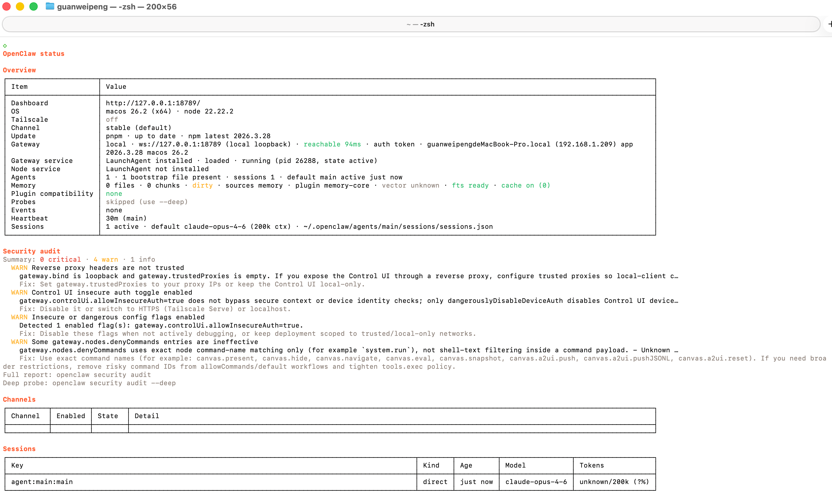Viewport: 832px width, 504px height.
Task: Click the green 'reachable 94ms' text
Action: tap(332, 144)
